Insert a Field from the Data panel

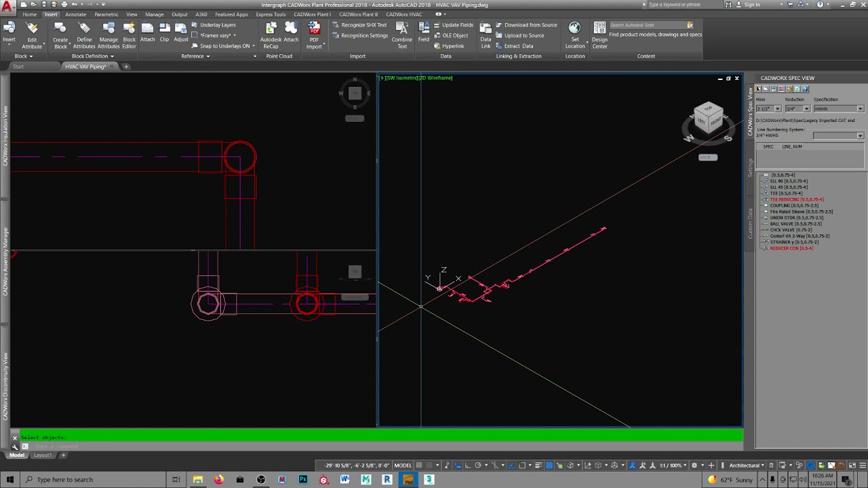tap(423, 32)
